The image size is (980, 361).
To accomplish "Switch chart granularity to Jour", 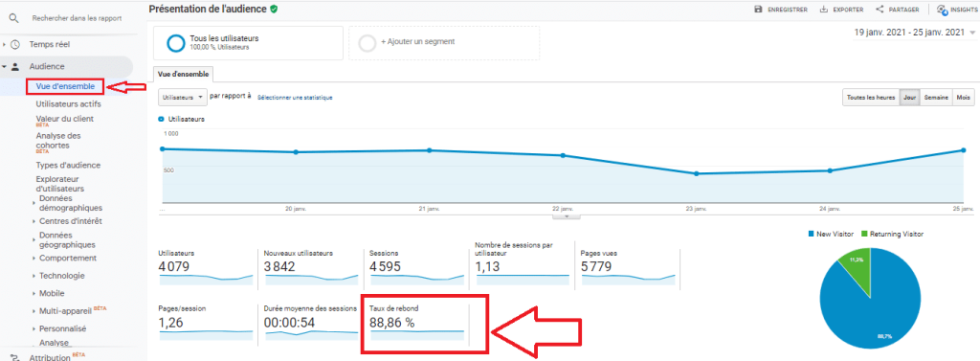I will pyautogui.click(x=909, y=98).
